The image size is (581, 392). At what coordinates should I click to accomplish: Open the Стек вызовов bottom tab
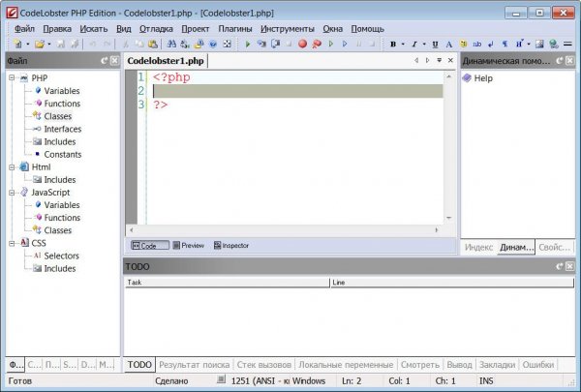coord(263,365)
